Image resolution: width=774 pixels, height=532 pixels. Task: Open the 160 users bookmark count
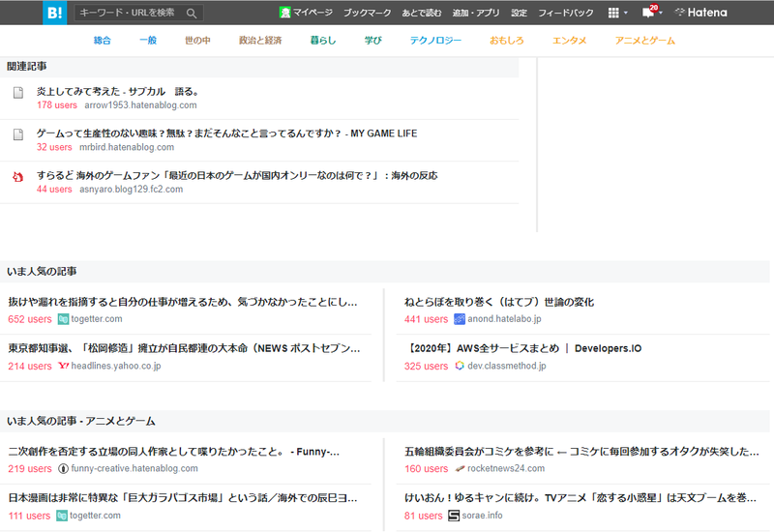[x=426, y=469]
